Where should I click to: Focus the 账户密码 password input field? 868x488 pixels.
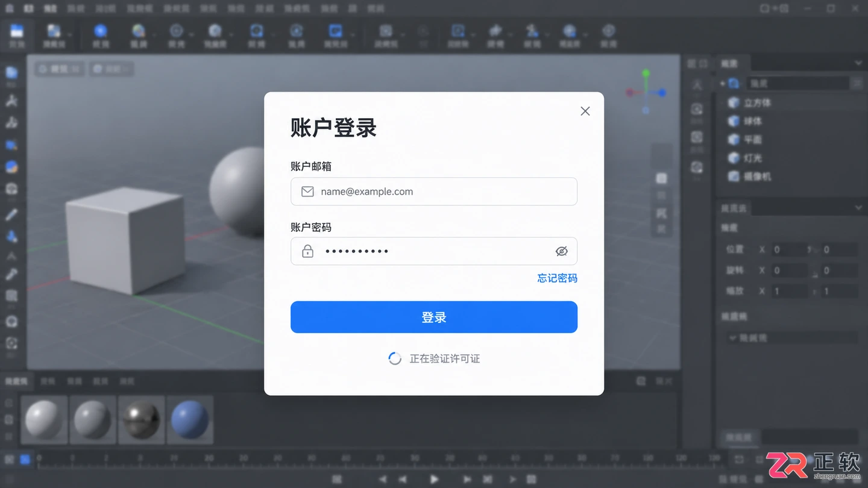click(x=434, y=251)
